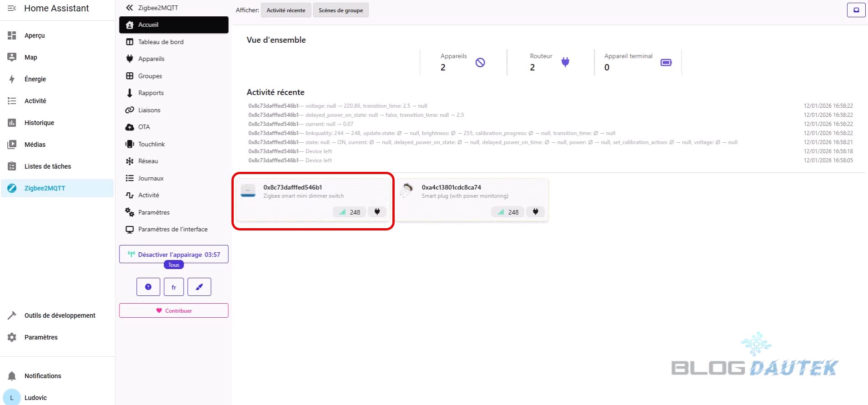Open the Zigbee smart mini dimmer switch thumbnail

248,191
